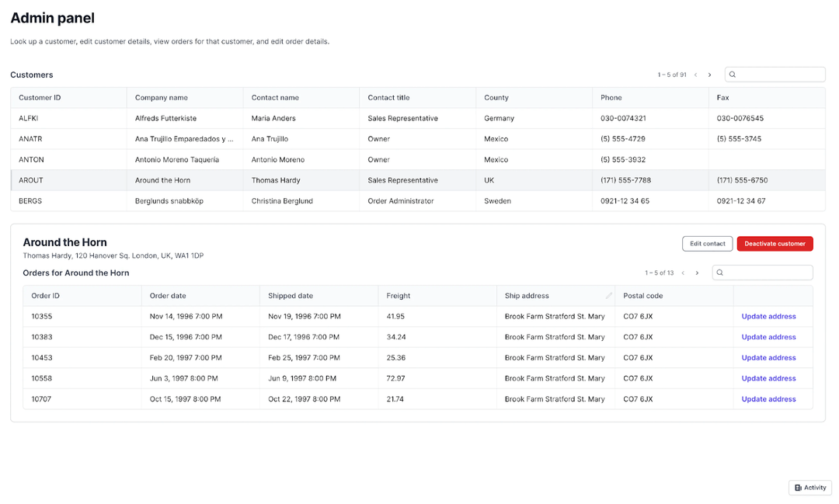Update address for order 10355
Image resolution: width=839 pixels, height=504 pixels.
768,316
